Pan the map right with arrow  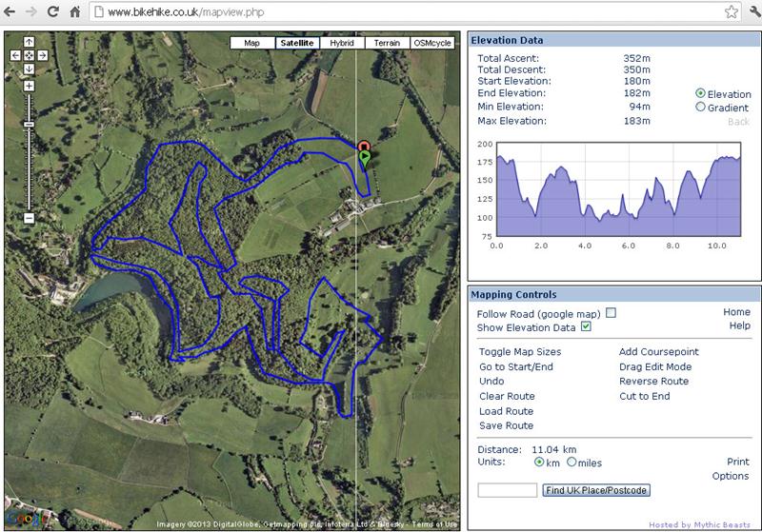point(42,55)
